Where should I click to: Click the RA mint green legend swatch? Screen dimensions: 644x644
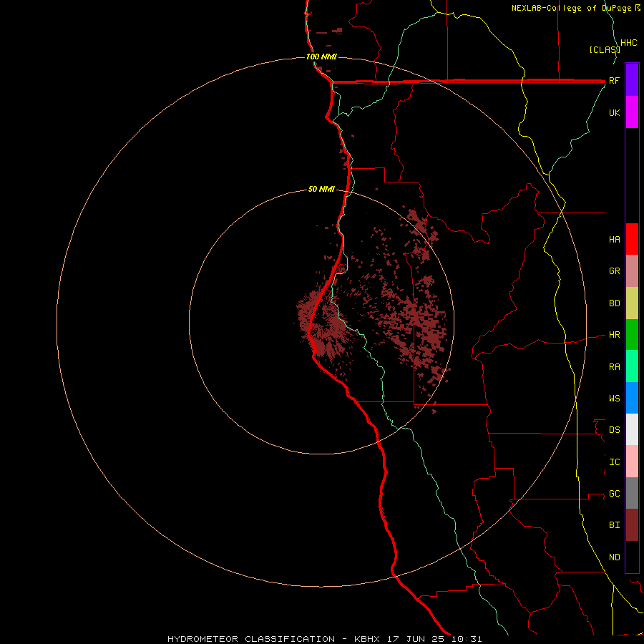click(x=632, y=366)
